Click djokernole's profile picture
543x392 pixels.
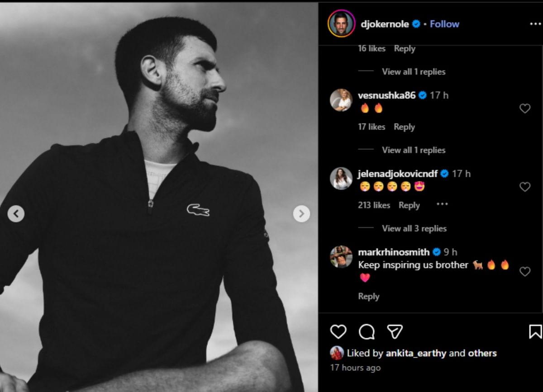[x=340, y=24]
